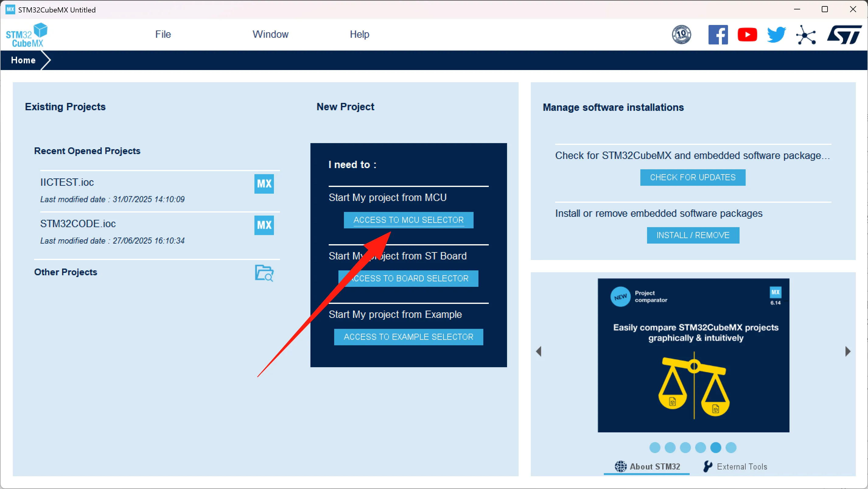This screenshot has height=489, width=868.
Task: Browse Other Projects folder search icon
Action: point(264,273)
